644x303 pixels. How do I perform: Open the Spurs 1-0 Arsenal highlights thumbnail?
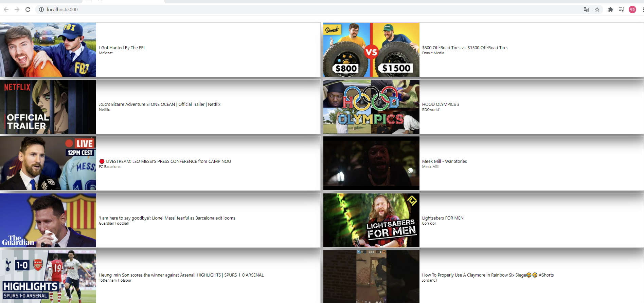[48, 277]
